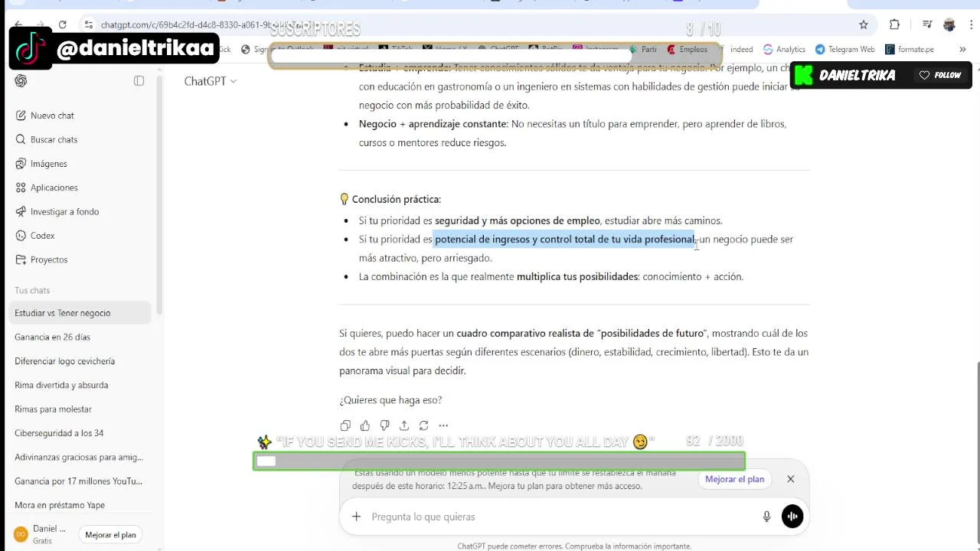Regenerate the ChatGPT response
Image resolution: width=980 pixels, height=551 pixels.
click(x=423, y=425)
